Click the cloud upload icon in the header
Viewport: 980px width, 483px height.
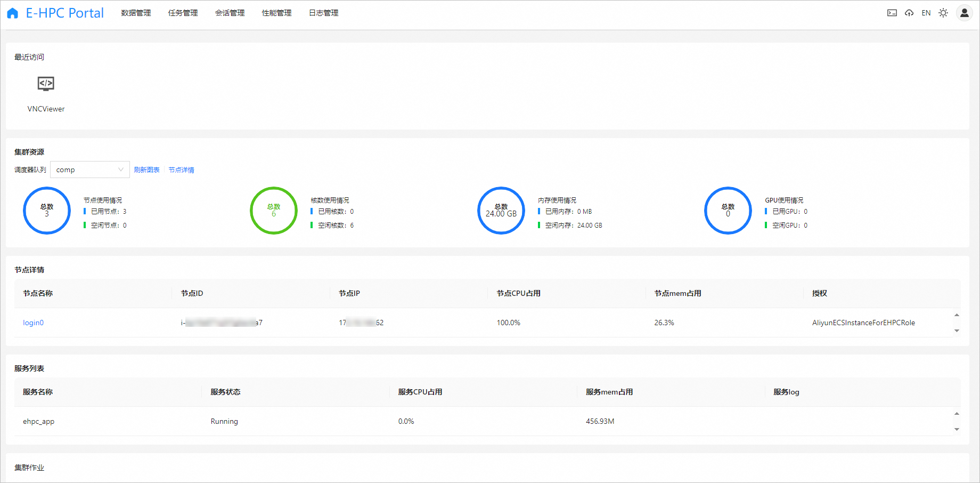(909, 13)
